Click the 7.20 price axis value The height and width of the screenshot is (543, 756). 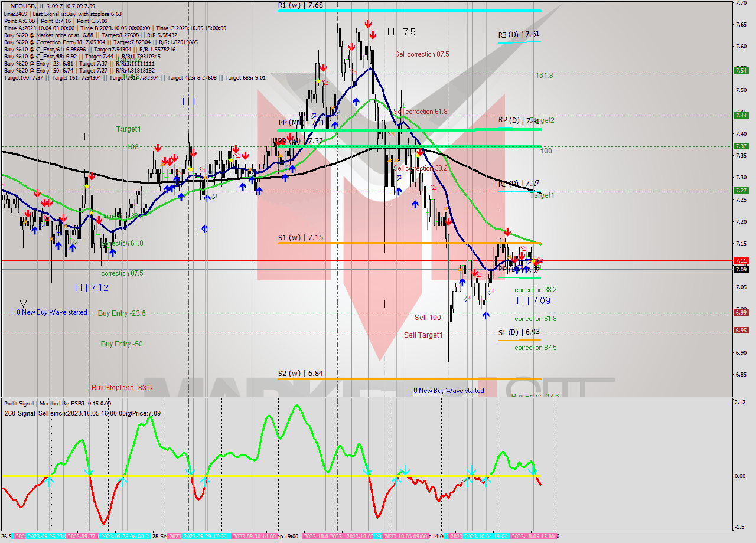pyautogui.click(x=741, y=221)
